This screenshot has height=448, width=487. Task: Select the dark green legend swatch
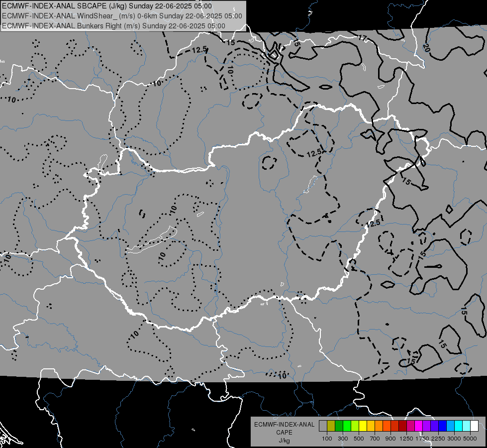click(x=339, y=426)
